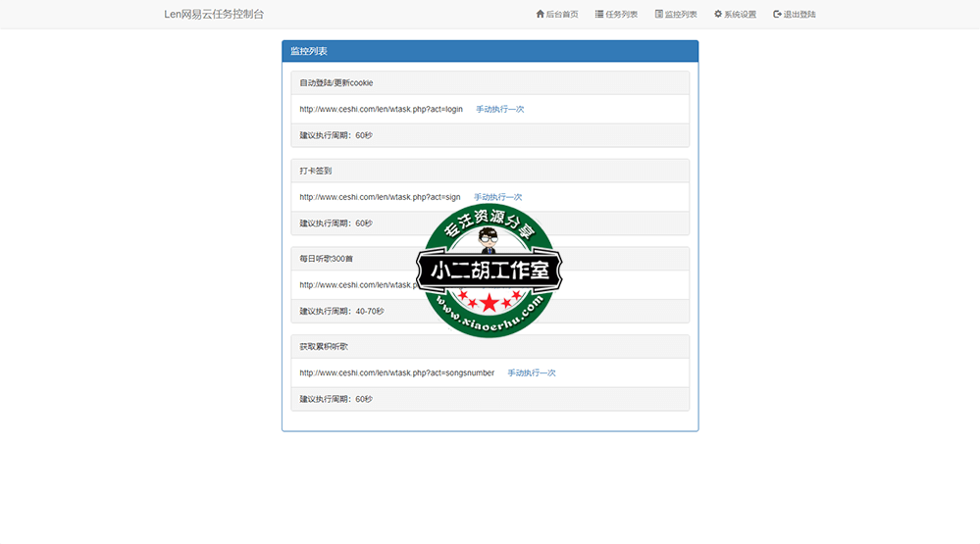Click the 自动登陆/更新cookie section heading
The width and height of the screenshot is (980, 544).
tap(335, 83)
